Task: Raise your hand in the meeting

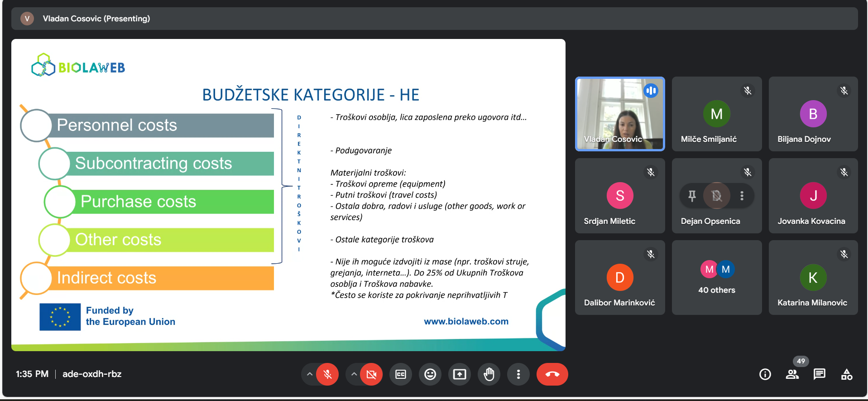Action: pos(489,374)
